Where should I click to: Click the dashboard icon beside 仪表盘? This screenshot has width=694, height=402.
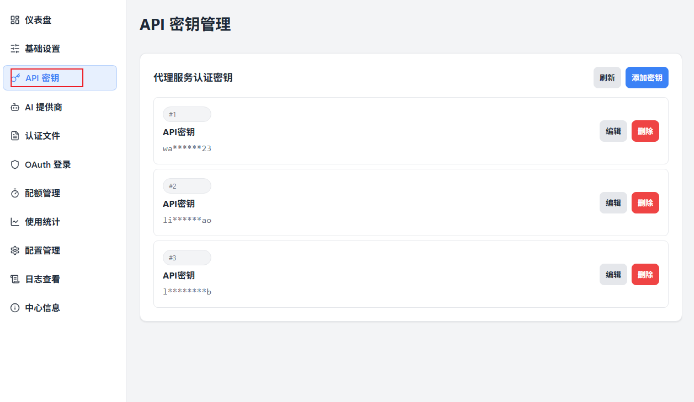point(15,19)
